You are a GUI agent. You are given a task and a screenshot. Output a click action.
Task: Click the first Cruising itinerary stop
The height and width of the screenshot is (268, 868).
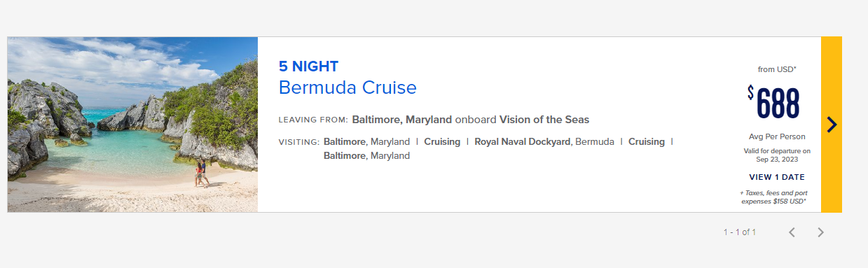click(x=442, y=141)
